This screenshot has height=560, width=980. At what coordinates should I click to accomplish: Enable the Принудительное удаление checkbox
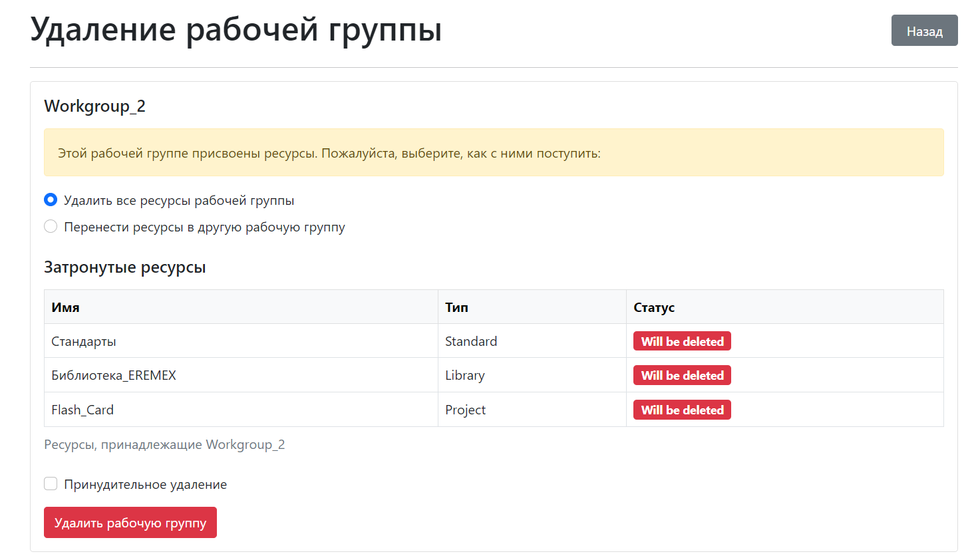(x=51, y=484)
